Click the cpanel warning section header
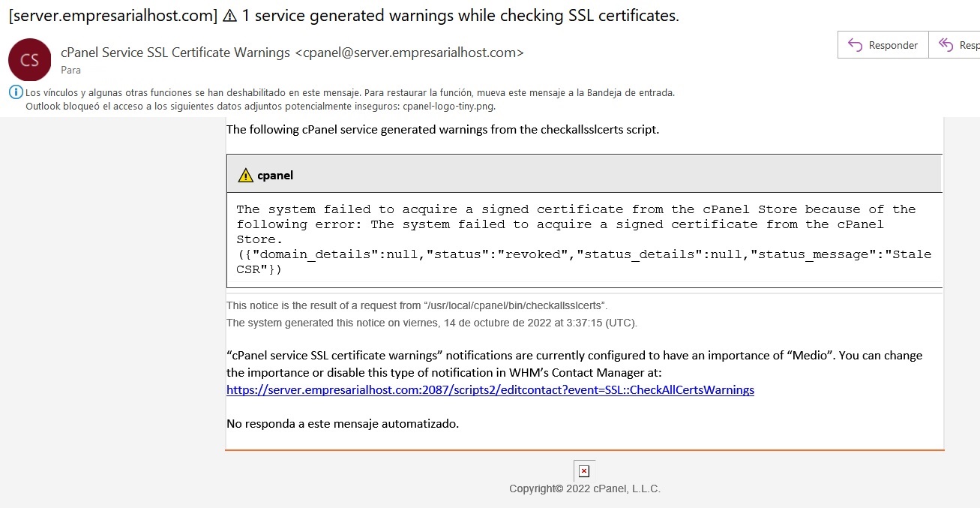The image size is (980, 508). [275, 176]
